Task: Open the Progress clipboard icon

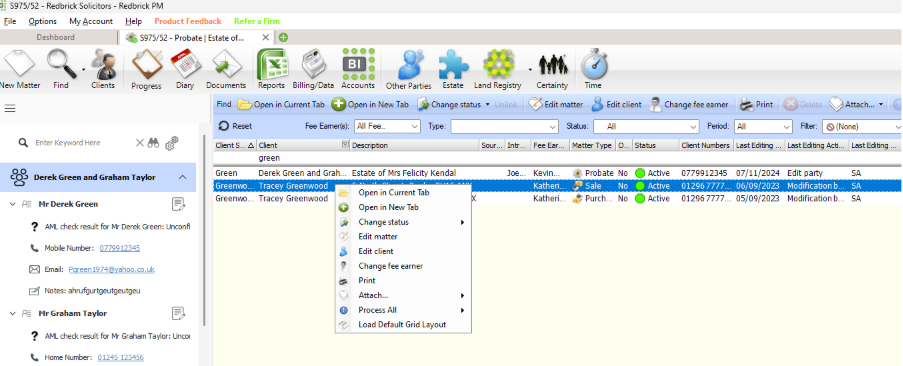Action: coord(146,69)
